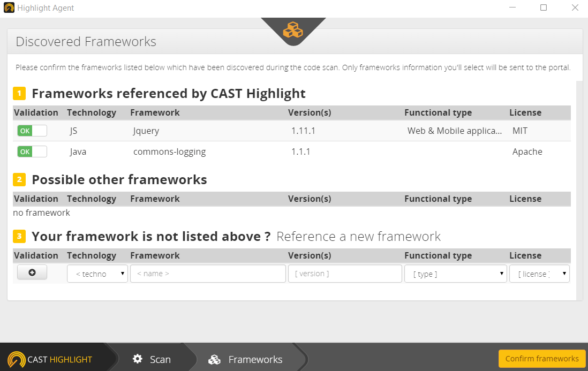Click the version input field
Viewport: 588px width, 371px height.
pyautogui.click(x=345, y=274)
